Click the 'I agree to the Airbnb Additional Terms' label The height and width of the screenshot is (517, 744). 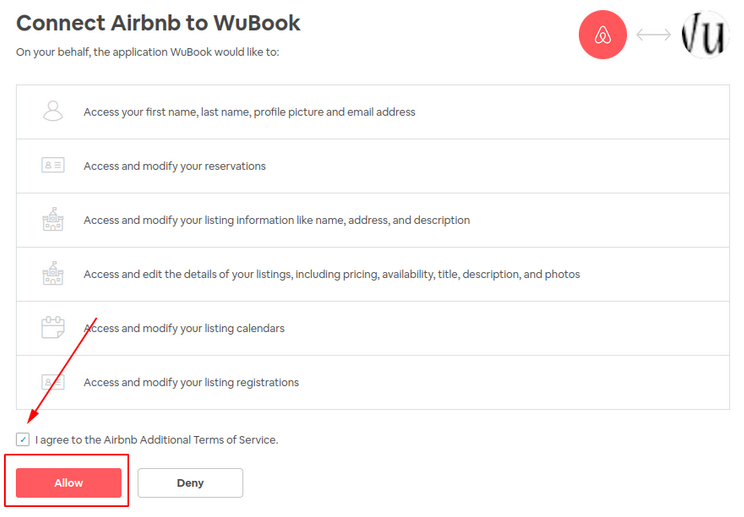pyautogui.click(x=157, y=440)
